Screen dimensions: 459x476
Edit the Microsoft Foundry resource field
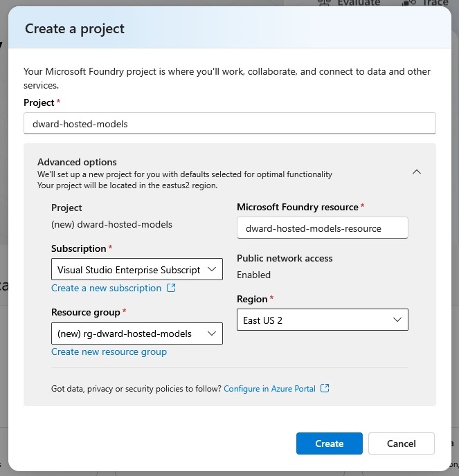pyautogui.click(x=323, y=228)
